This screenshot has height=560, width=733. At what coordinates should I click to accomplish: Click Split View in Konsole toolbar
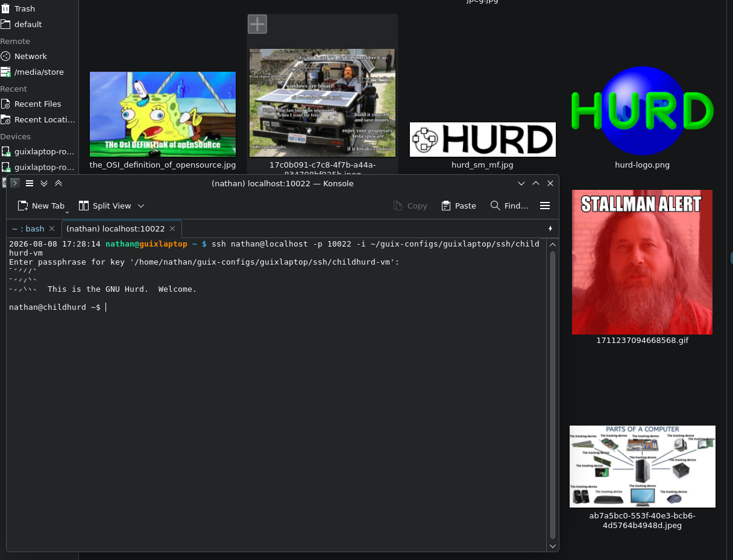(105, 206)
